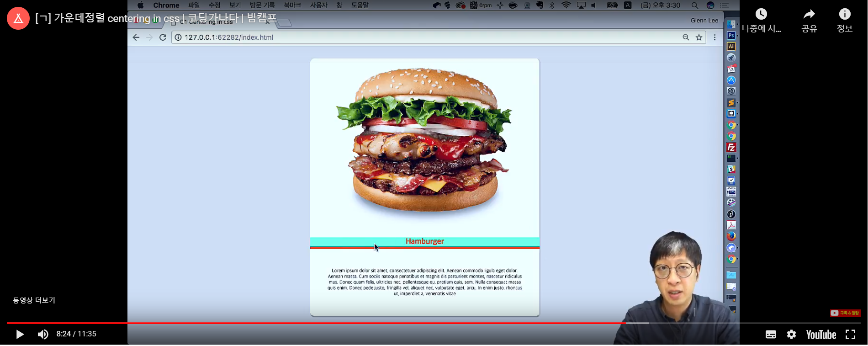The image size is (868, 346).
Task: Click the Bluetooth status icon
Action: pos(552,5)
